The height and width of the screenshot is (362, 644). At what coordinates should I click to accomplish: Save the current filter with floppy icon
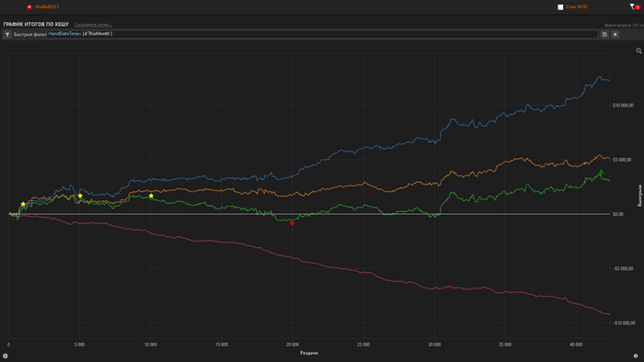tap(604, 34)
